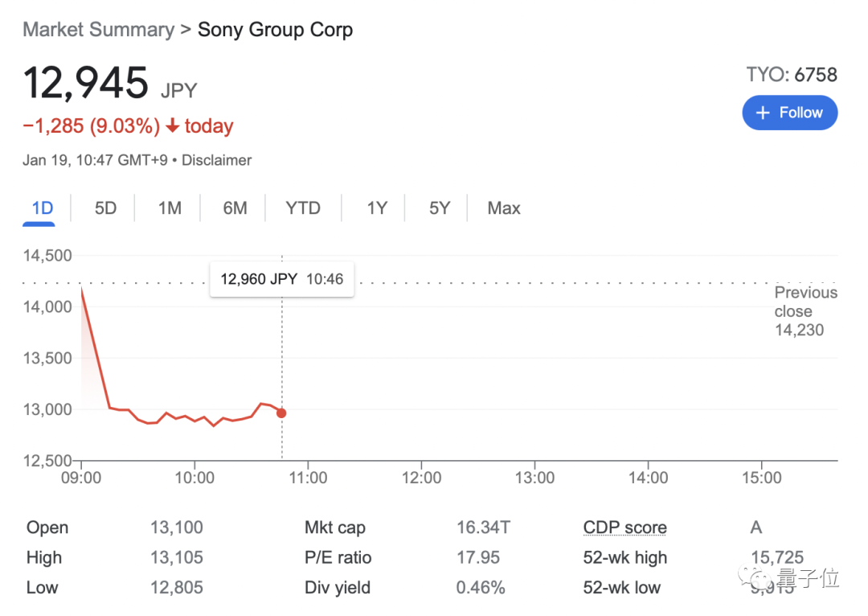Select the 6M range tab
The height and width of the screenshot is (616, 868).
[x=235, y=208]
